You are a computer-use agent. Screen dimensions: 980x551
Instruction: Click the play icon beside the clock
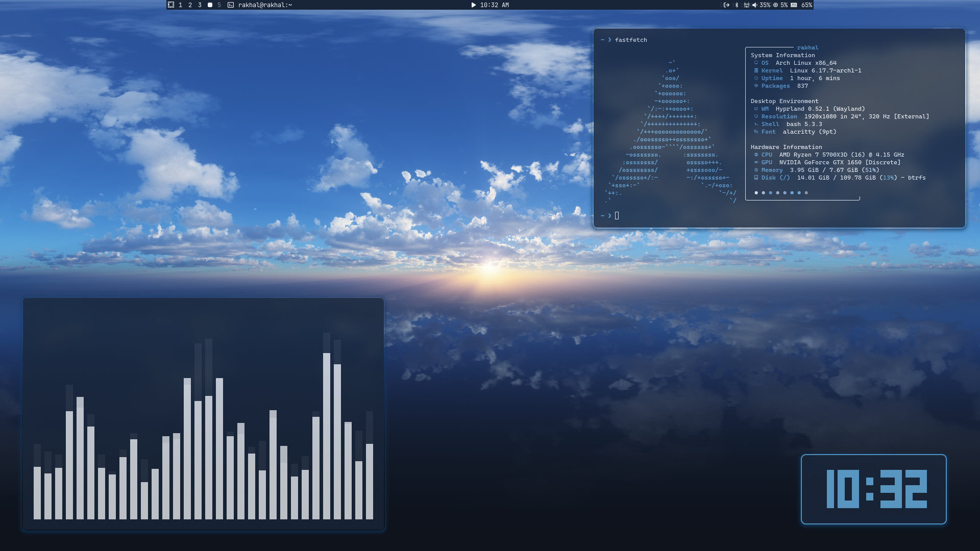474,5
